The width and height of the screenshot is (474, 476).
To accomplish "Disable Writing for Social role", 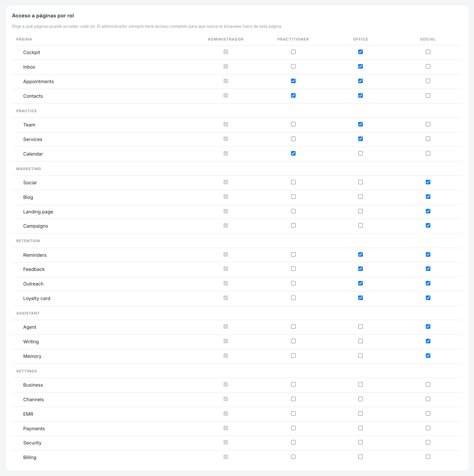I will pyautogui.click(x=428, y=341).
